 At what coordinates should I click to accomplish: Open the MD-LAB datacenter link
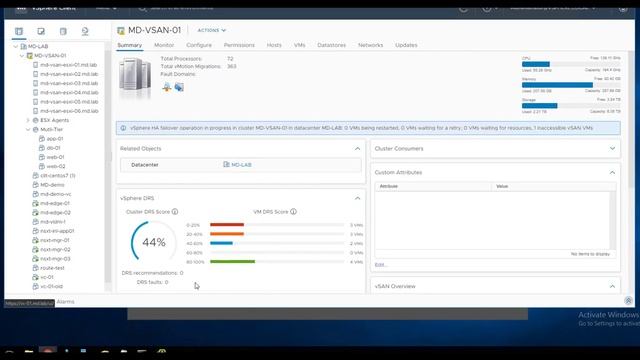point(241,165)
